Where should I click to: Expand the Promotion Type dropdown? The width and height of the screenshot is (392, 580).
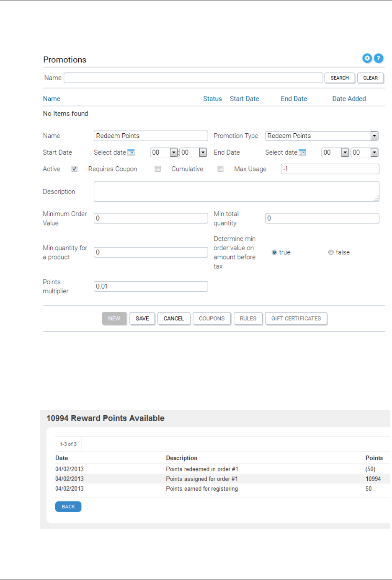(374, 136)
